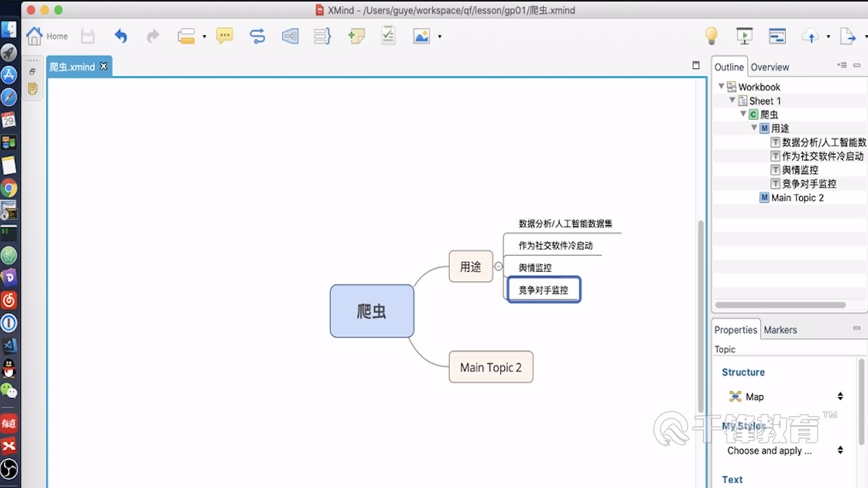This screenshot has height=488, width=868.
Task: Click the blue Undo arrow
Action: click(121, 36)
